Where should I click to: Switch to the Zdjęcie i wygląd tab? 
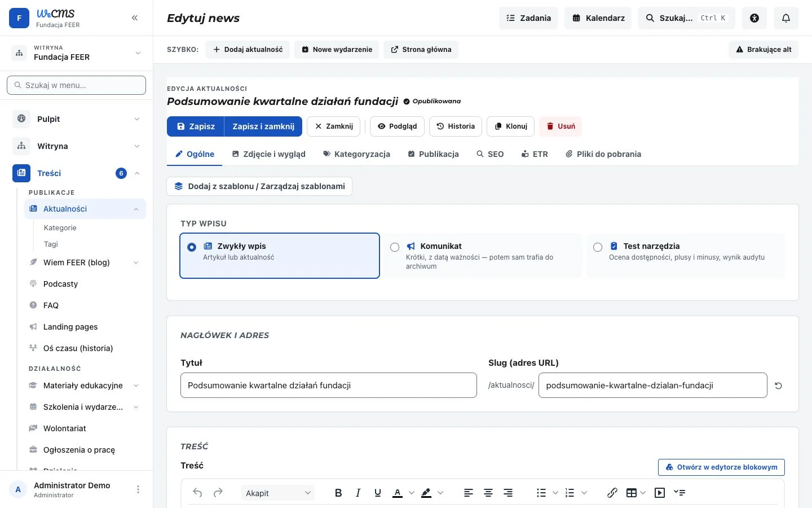pyautogui.click(x=269, y=154)
